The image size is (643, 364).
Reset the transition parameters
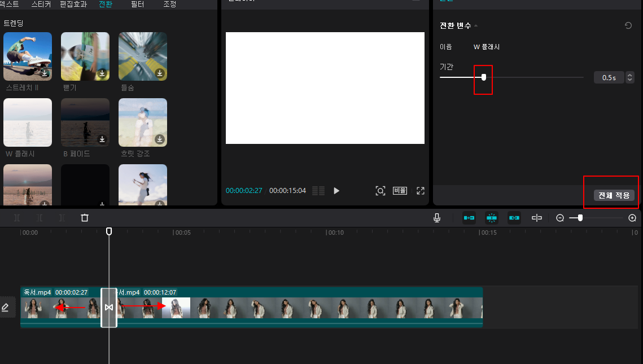pos(628,25)
